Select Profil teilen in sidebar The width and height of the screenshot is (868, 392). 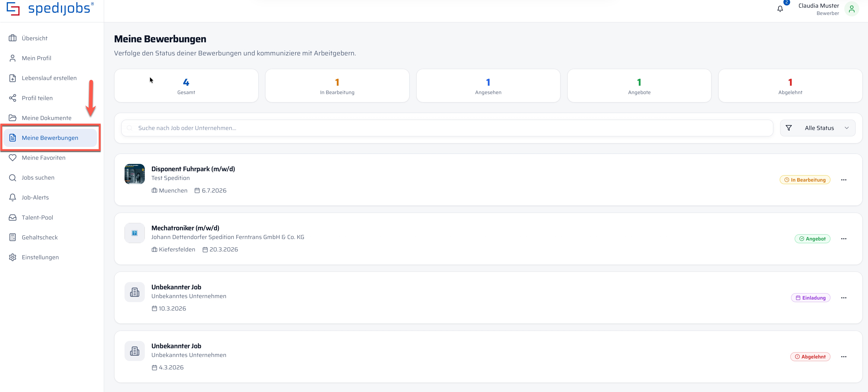coord(50,98)
